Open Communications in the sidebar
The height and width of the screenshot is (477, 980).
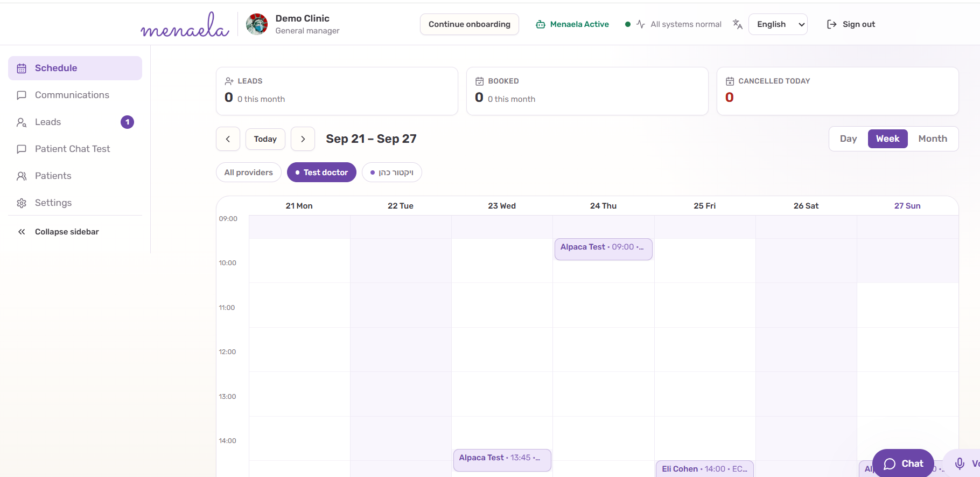click(75, 95)
